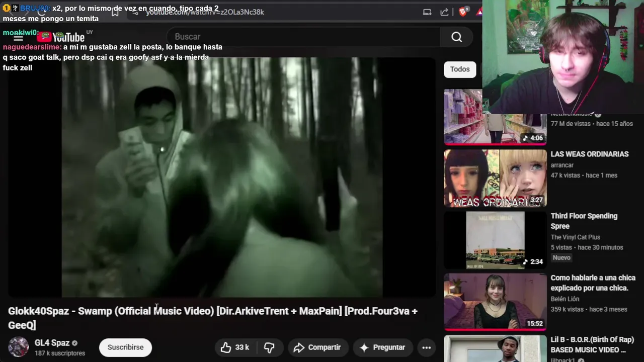Click the browser cast/screen icon
This screenshot has width=644, height=362.
[427, 12]
